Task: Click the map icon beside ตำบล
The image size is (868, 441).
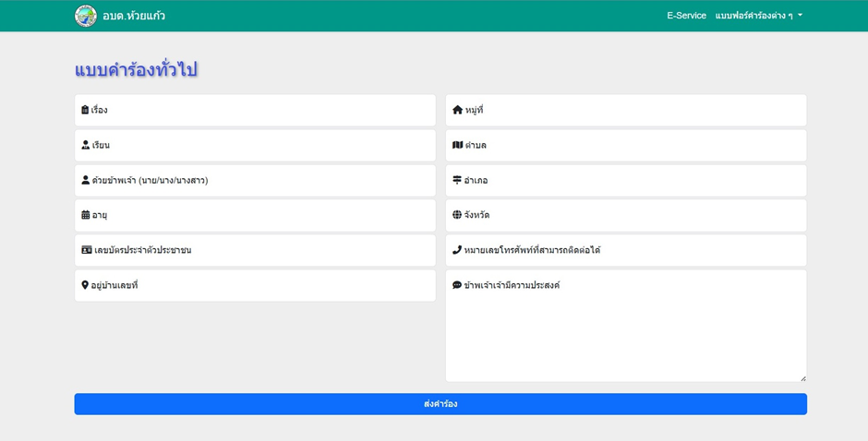Action: pyautogui.click(x=457, y=145)
